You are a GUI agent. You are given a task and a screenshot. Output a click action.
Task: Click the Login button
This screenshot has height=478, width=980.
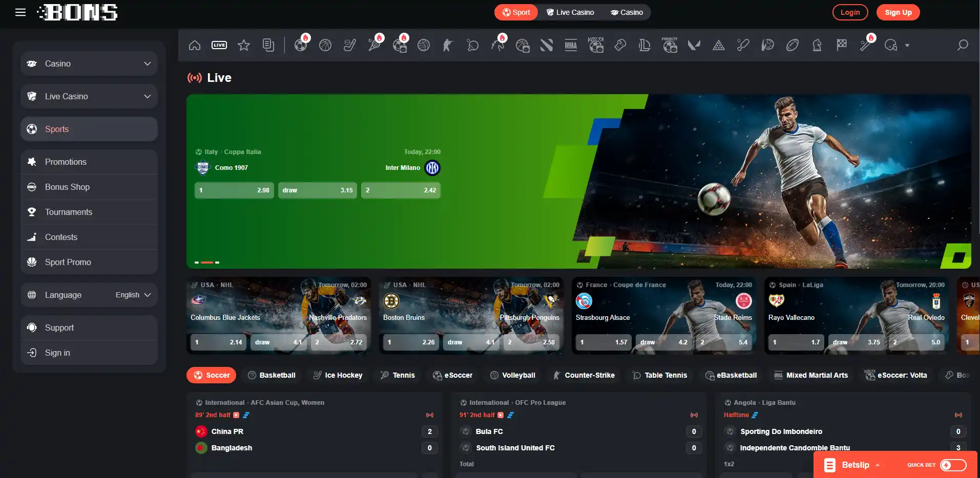[x=850, y=12]
